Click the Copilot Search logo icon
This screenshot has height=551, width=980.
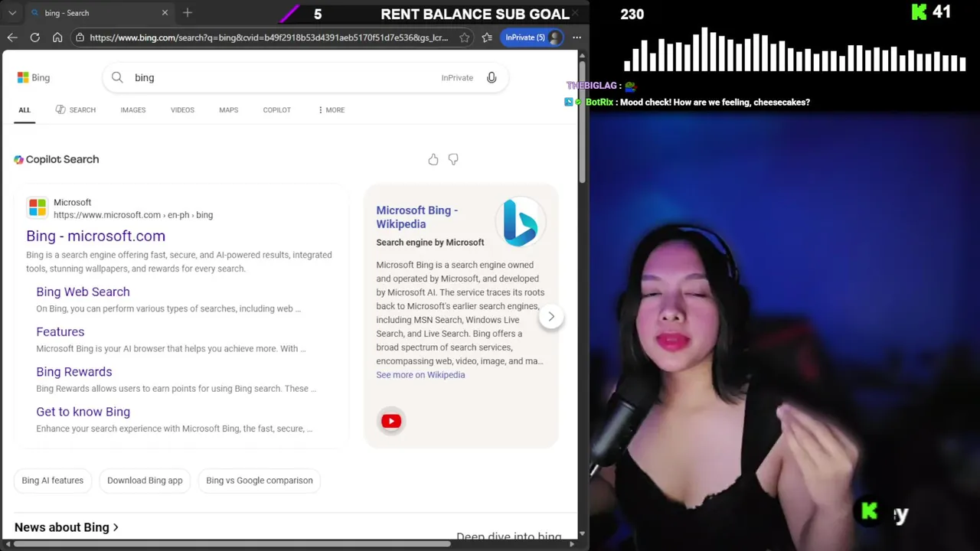(19, 159)
